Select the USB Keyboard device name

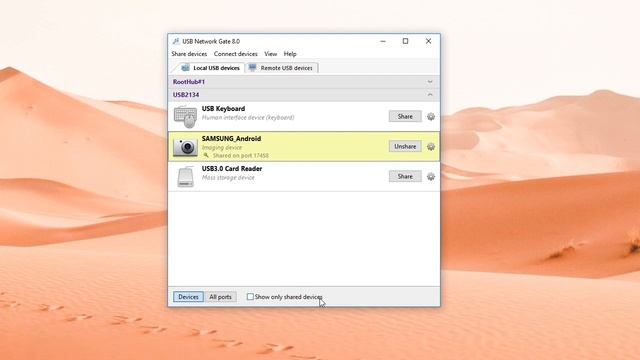coord(223,109)
